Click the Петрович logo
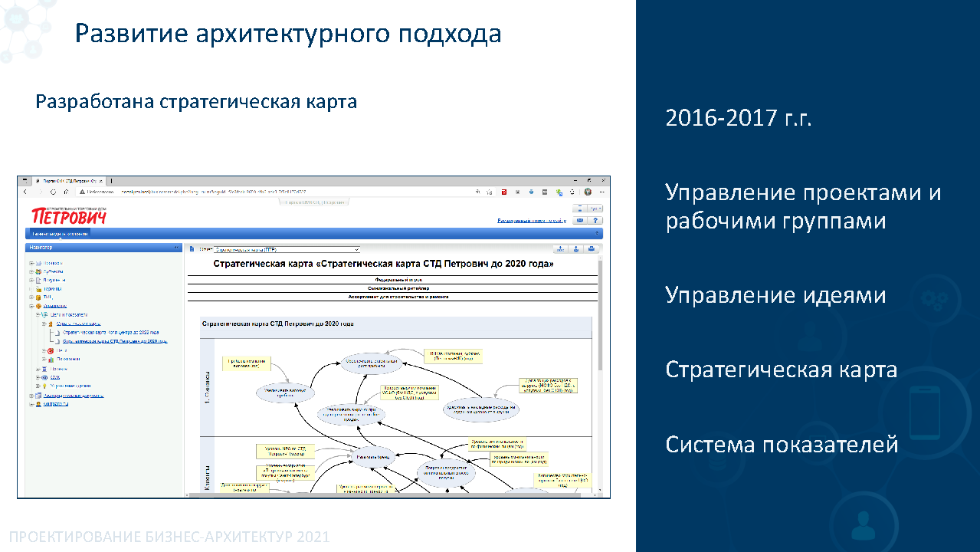 (x=69, y=215)
